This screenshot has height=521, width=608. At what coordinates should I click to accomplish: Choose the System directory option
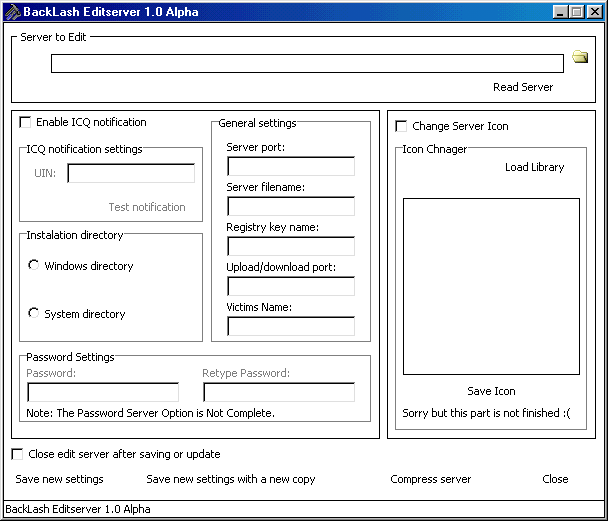tap(35, 314)
